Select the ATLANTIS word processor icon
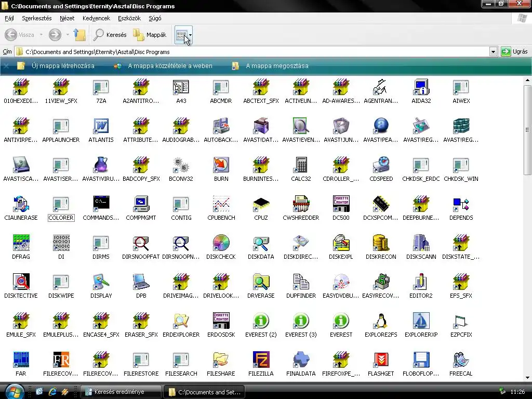The width and height of the screenshot is (532, 399). coord(101,126)
